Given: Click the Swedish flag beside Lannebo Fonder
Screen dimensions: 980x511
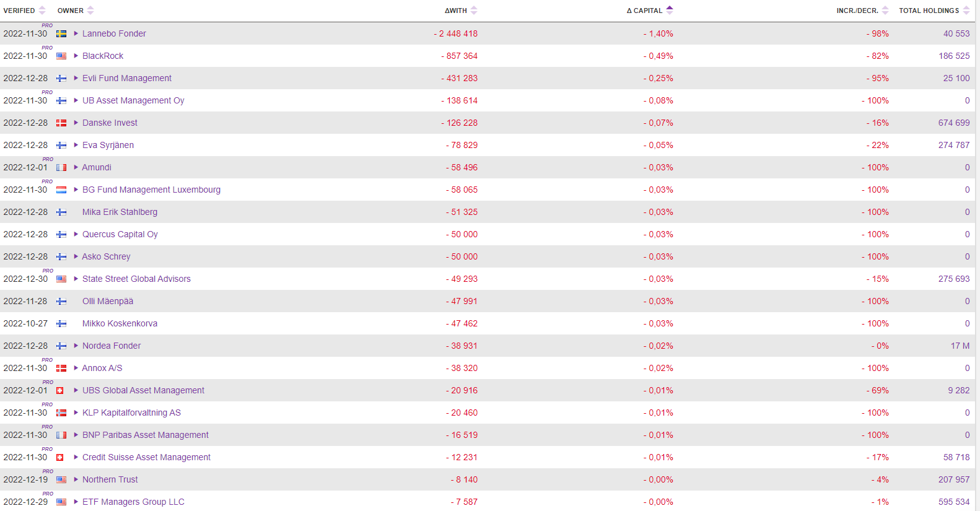Looking at the screenshot, I should [61, 33].
